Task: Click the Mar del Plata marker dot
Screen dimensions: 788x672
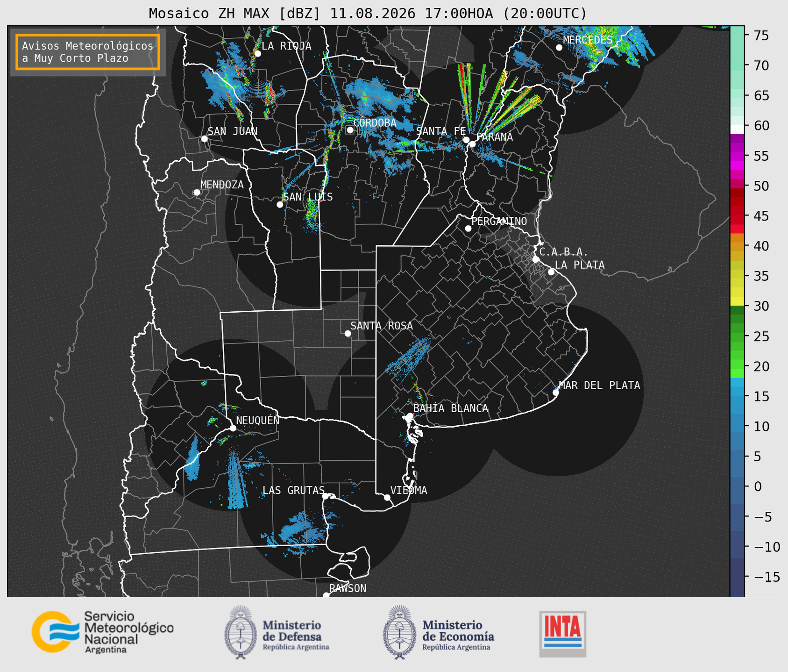Action: 555,393
